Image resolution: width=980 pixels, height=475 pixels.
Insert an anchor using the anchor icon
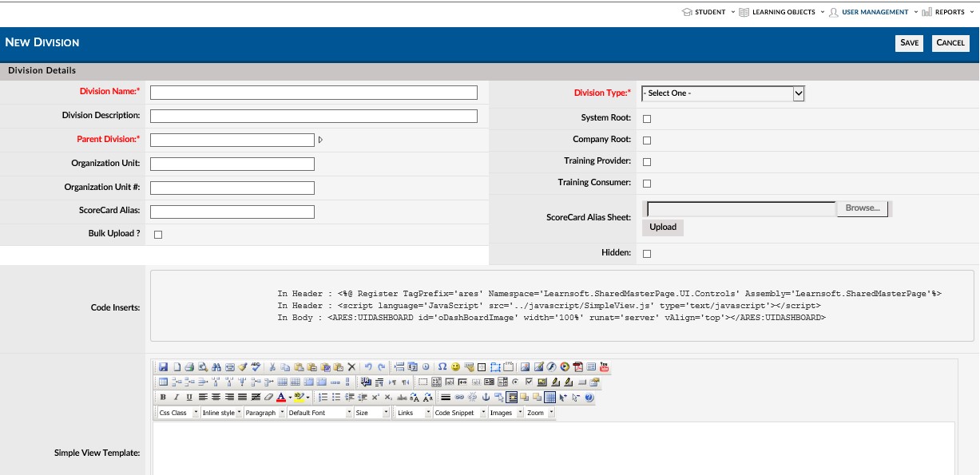pyautogui.click(x=485, y=398)
